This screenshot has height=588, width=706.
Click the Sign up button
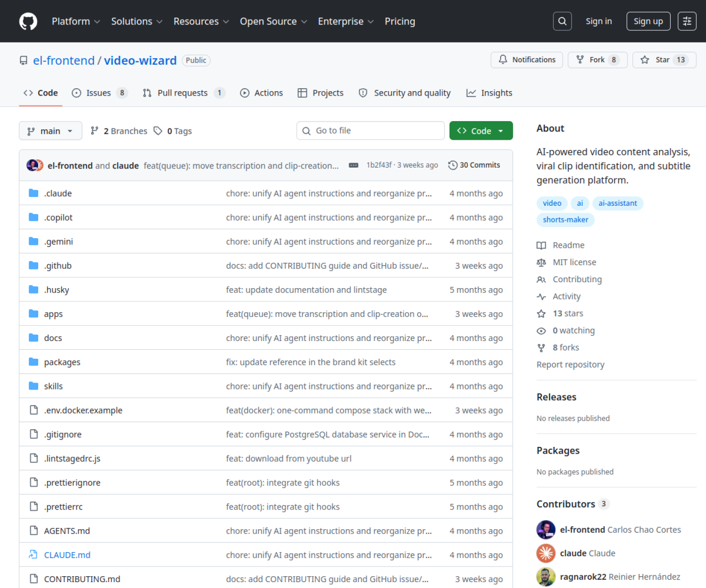[648, 21]
